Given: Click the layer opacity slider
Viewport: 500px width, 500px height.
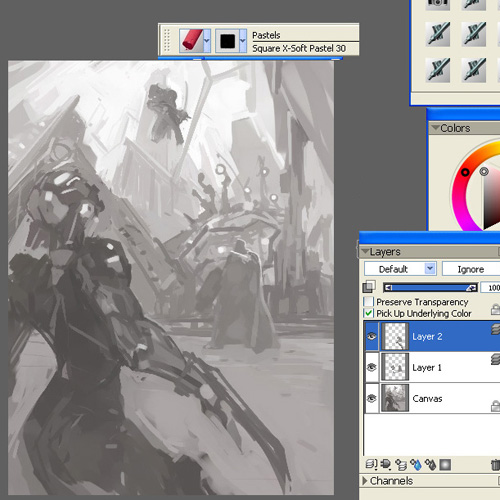Looking at the screenshot, I should tap(430, 288).
